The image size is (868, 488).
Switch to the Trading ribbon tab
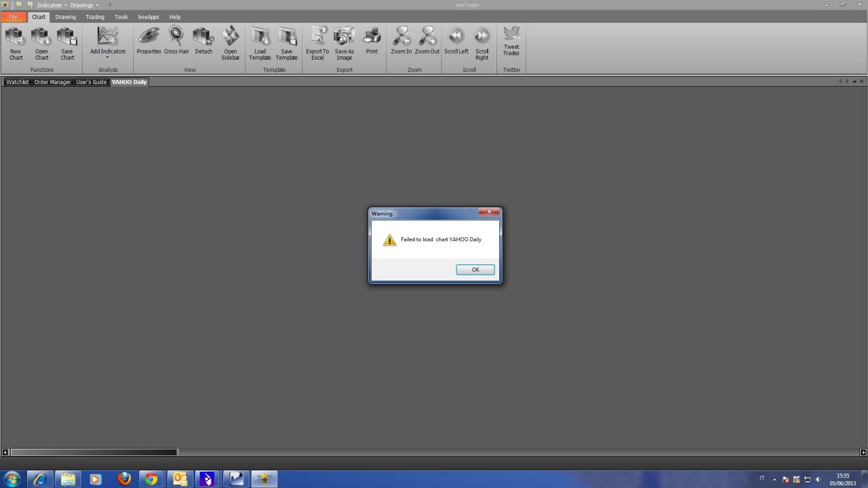coord(95,17)
